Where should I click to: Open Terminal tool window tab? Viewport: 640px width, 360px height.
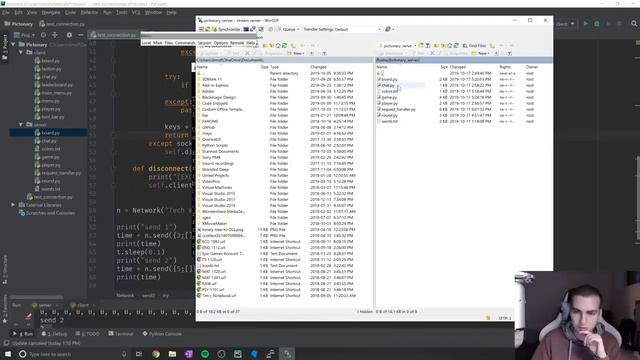click(x=121, y=334)
